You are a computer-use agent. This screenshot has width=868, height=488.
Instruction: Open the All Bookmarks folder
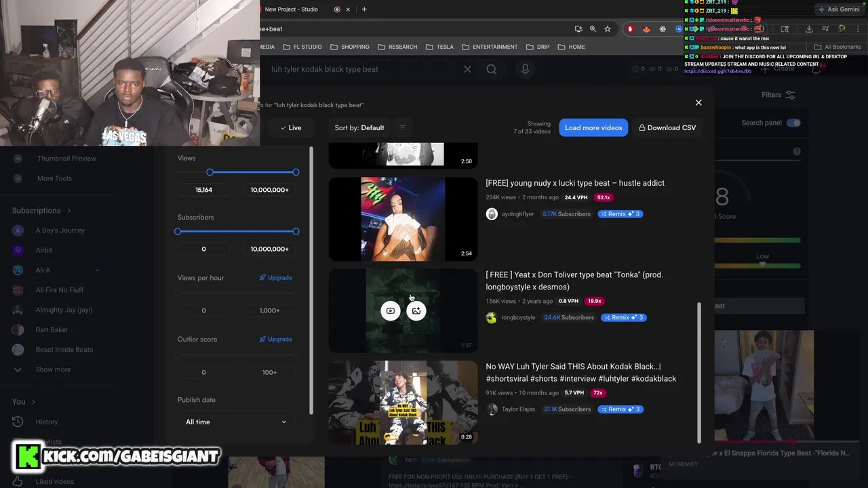pos(837,47)
